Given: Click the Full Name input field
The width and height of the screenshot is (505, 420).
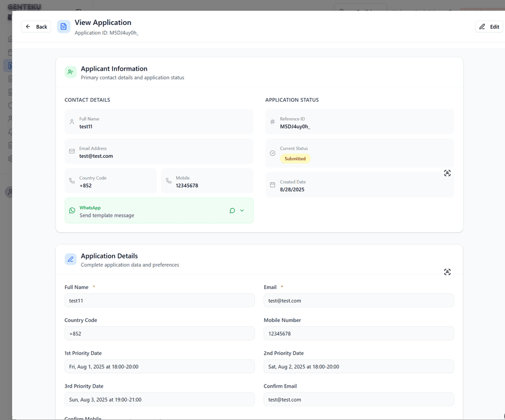Looking at the screenshot, I should pos(159,300).
